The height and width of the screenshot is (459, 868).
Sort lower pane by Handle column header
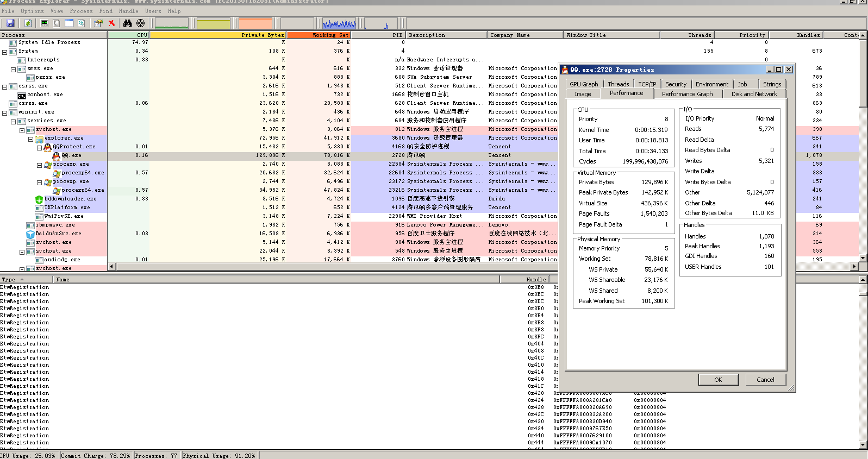(523, 279)
